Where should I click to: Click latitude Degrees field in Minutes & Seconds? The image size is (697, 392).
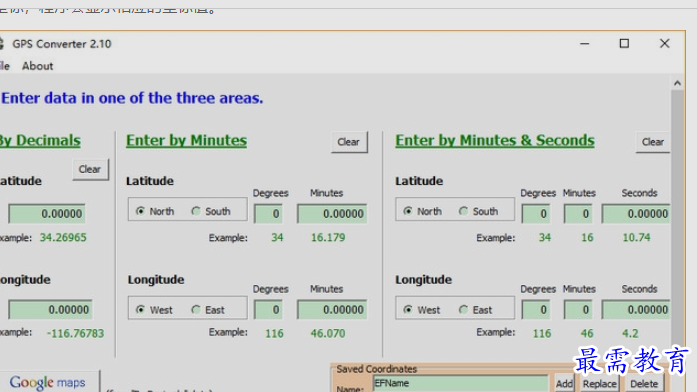point(536,214)
